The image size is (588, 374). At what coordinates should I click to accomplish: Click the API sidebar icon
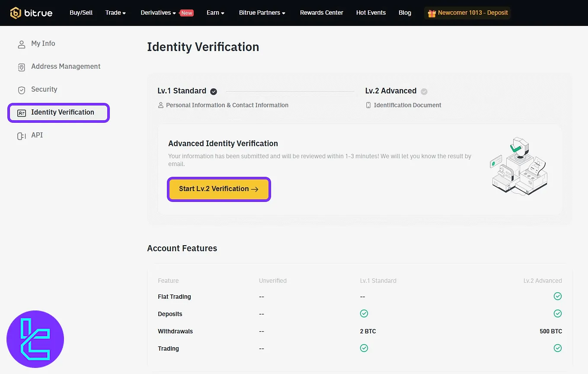click(21, 136)
